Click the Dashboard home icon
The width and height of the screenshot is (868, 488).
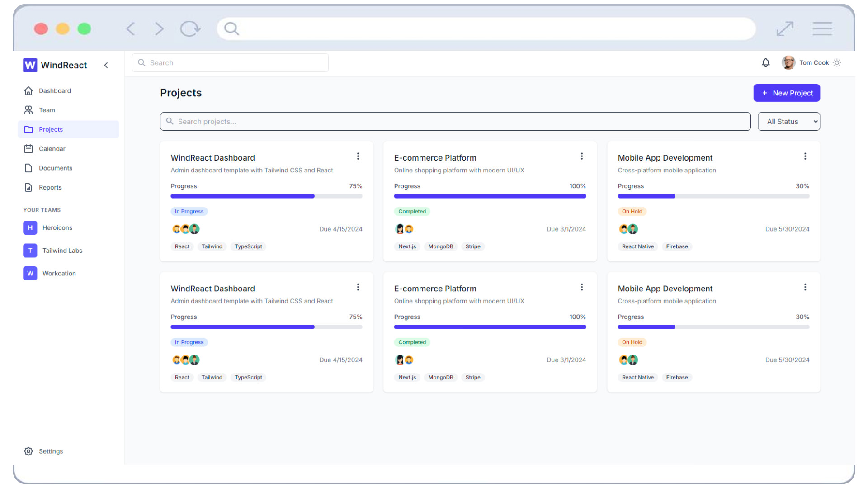tap(28, 91)
